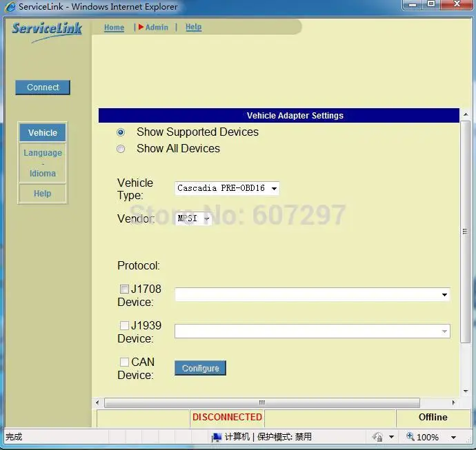Viewport: 476px width, 450px height.
Task: Open Help link in top navigation
Action: point(193,27)
